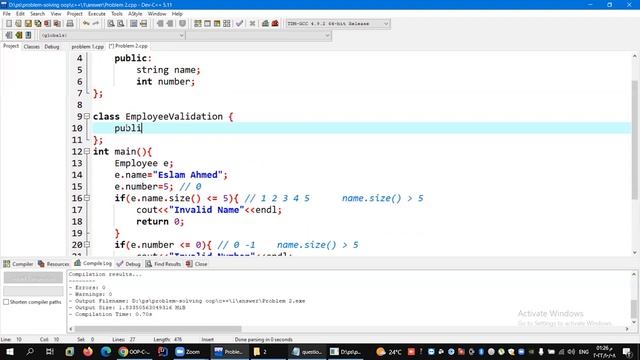
Task: Click the 24°C weather widget in taskbar
Action: (389, 351)
